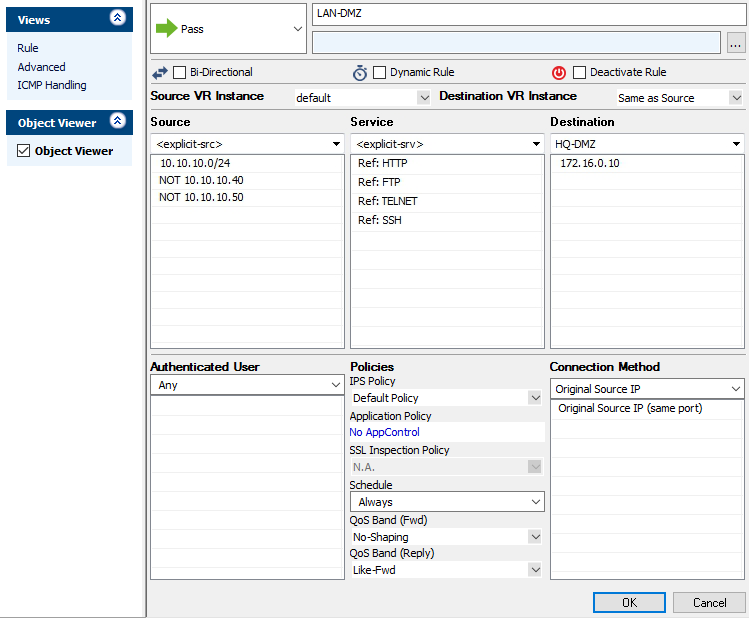
Task: Expand the HQ-DMZ Destination dropdown
Action: [647, 144]
